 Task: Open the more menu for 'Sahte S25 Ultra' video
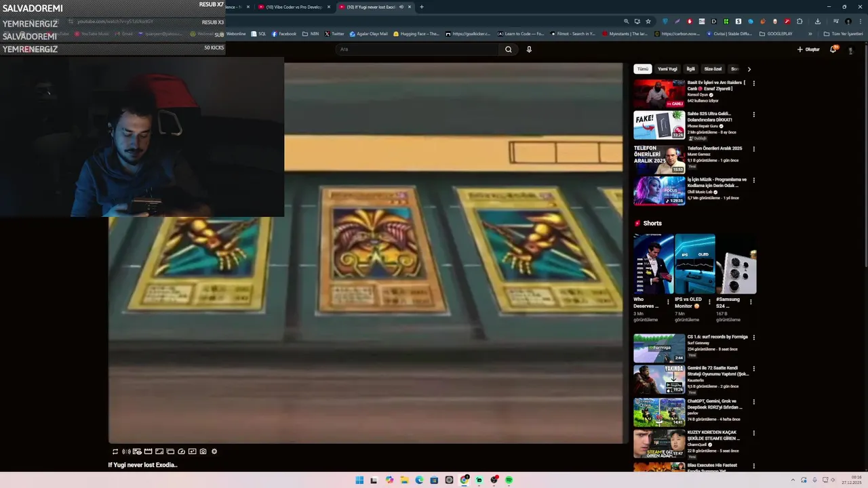point(753,115)
